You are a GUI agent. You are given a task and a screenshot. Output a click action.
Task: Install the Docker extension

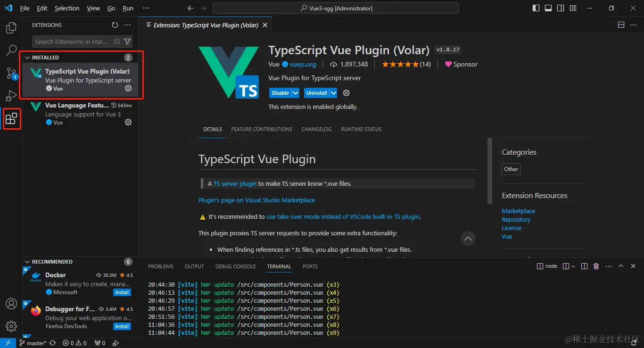pos(122,292)
